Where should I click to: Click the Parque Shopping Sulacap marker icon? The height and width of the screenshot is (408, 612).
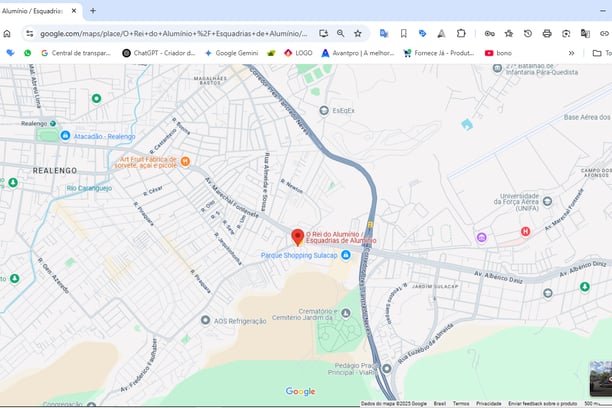tap(345, 255)
